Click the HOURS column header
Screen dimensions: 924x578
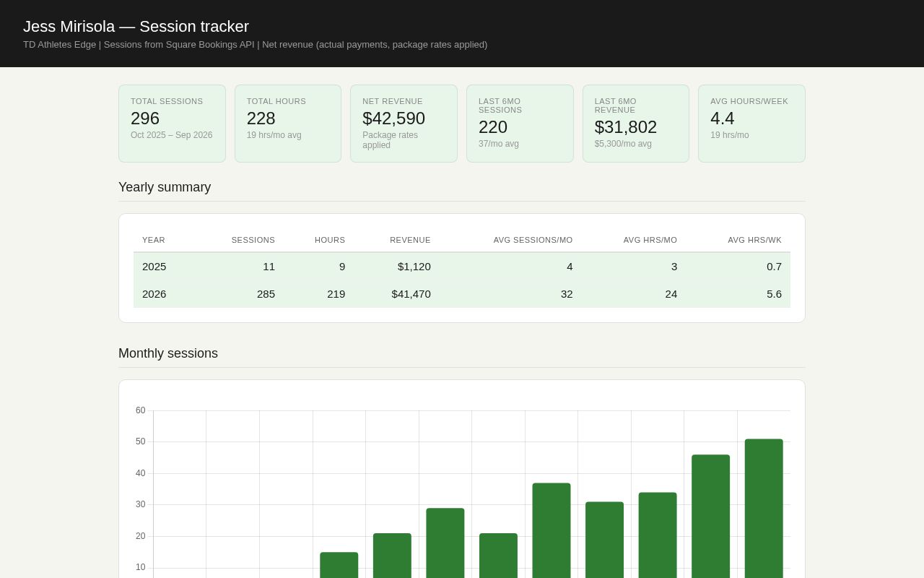point(330,240)
